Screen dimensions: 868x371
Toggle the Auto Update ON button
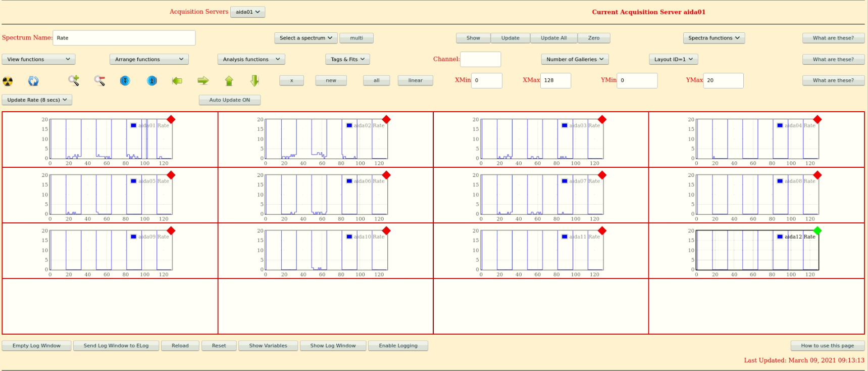pyautogui.click(x=230, y=100)
